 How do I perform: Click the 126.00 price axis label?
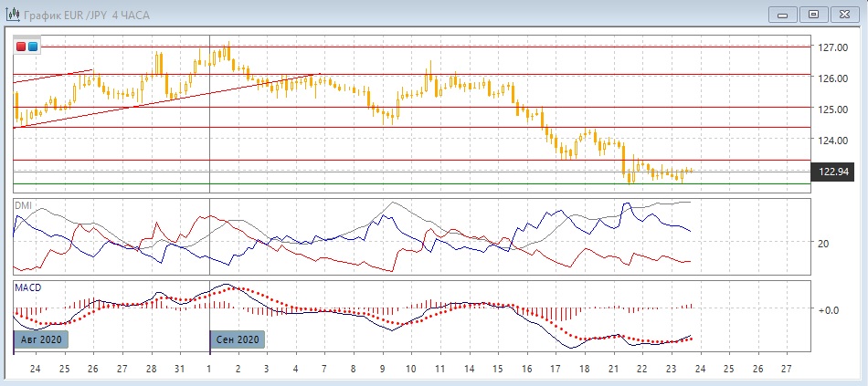click(833, 78)
